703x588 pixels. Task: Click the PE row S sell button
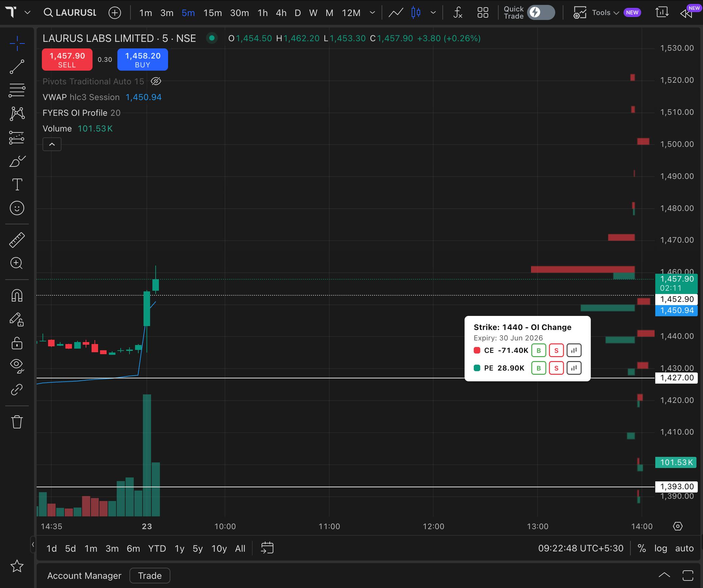click(557, 368)
